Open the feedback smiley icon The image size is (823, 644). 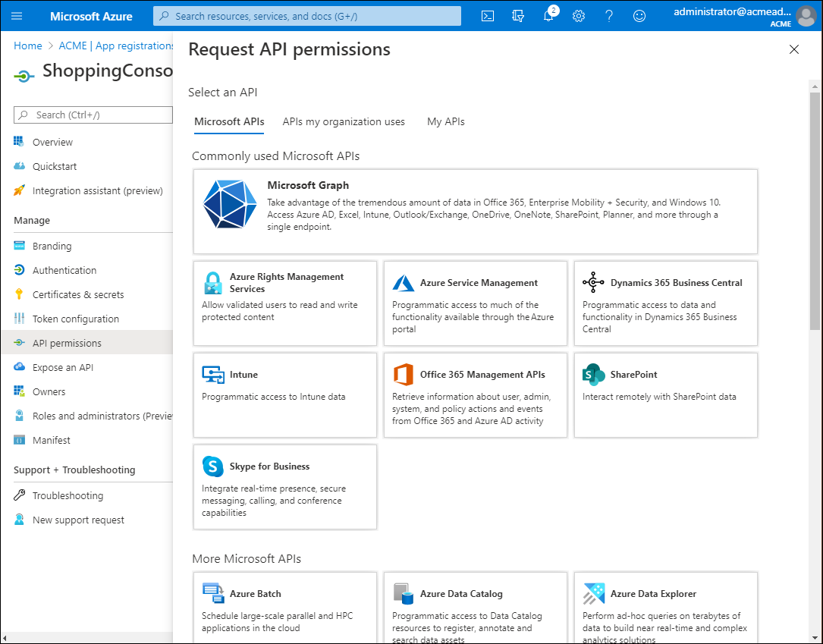click(639, 16)
